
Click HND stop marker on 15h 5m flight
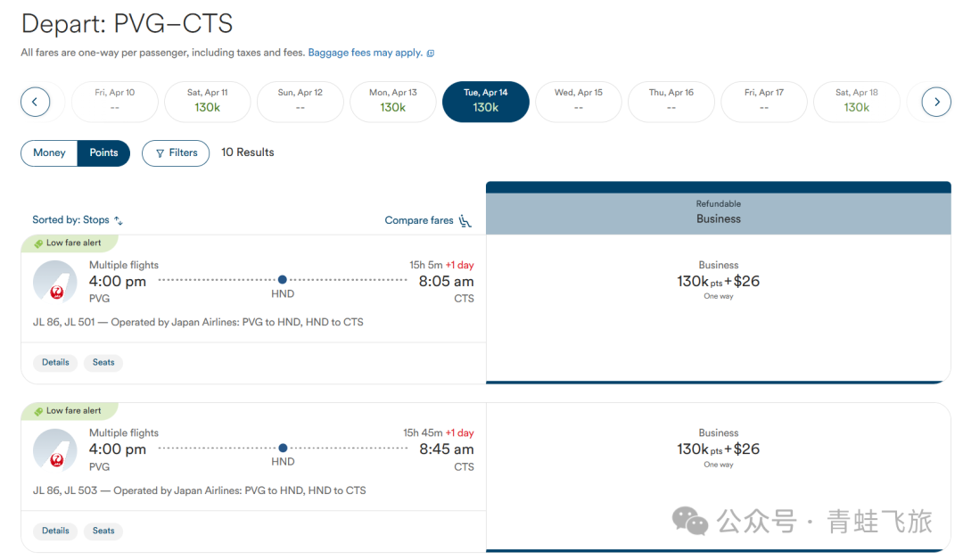click(283, 280)
